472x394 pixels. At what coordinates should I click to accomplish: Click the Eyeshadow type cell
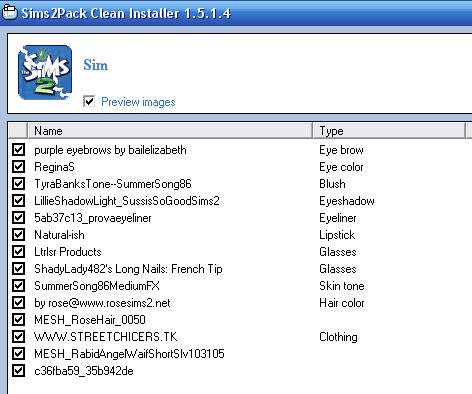coord(347,201)
